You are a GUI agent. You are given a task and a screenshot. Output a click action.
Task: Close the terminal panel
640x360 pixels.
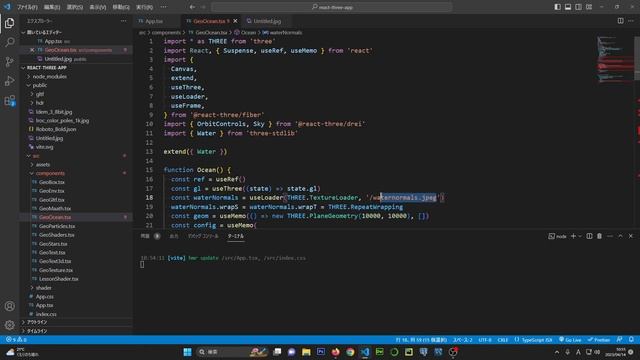(631, 236)
